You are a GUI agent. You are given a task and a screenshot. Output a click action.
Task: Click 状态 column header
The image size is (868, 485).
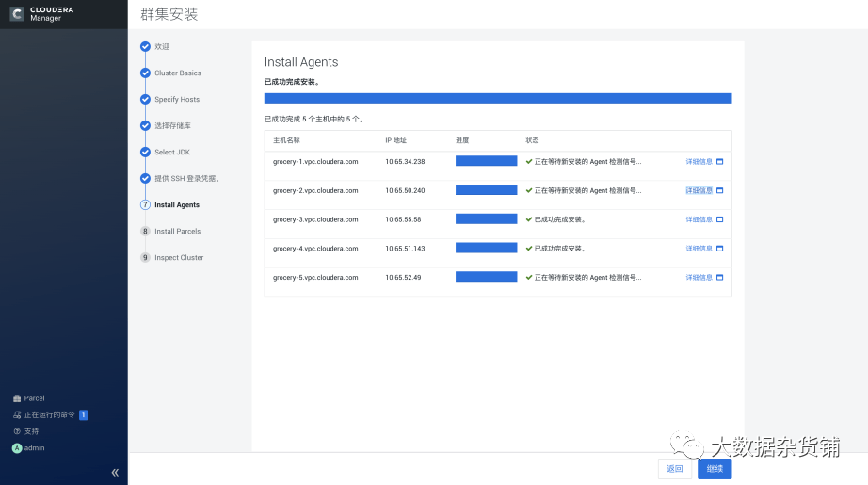pyautogui.click(x=532, y=140)
